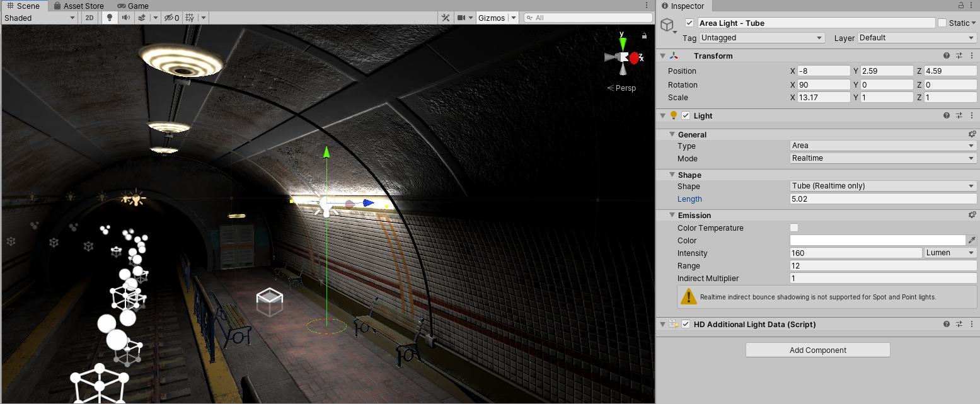This screenshot has height=404, width=980.
Task: Click the Color eyedropper picker icon
Action: 972,241
